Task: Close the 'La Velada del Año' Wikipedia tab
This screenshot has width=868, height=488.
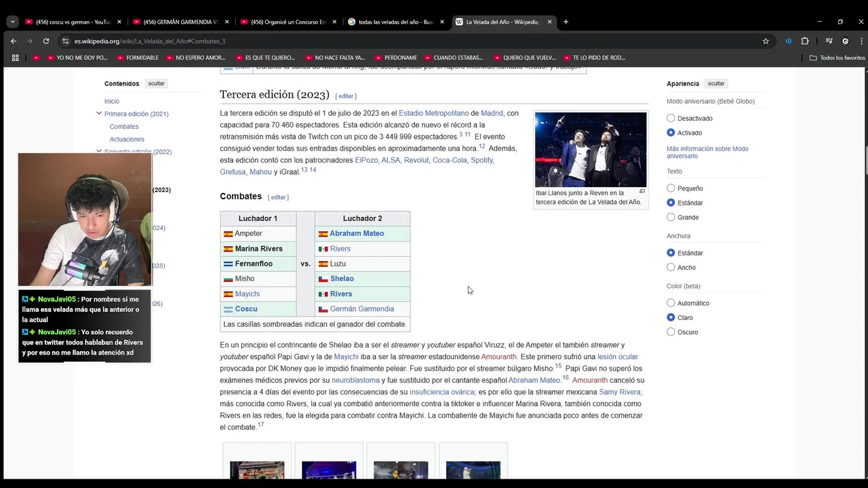Action: tap(549, 22)
